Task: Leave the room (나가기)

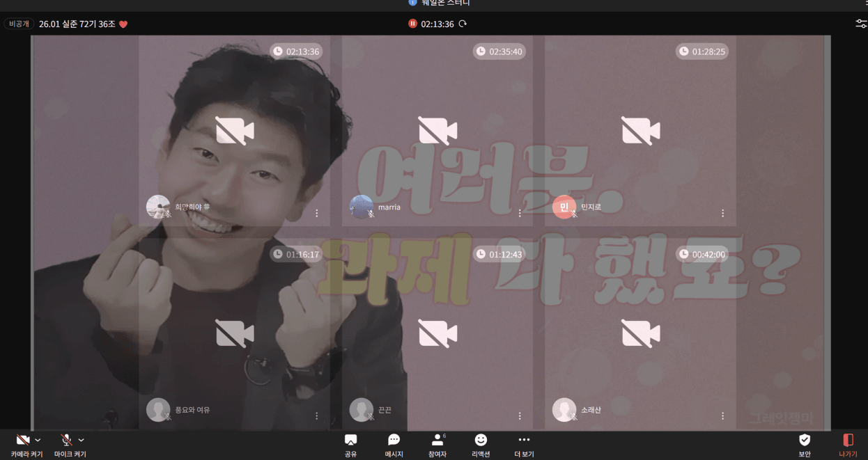Action: pyautogui.click(x=848, y=445)
